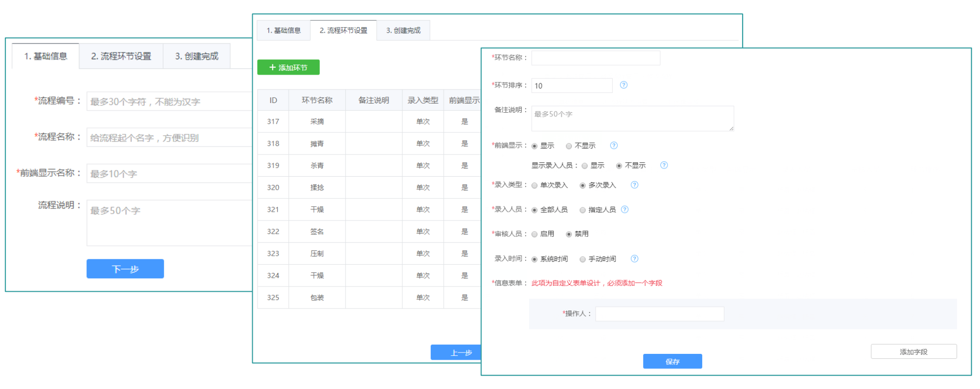980x389 pixels.
Task: Click help icon next to 环节排序 field
Action: [623, 85]
